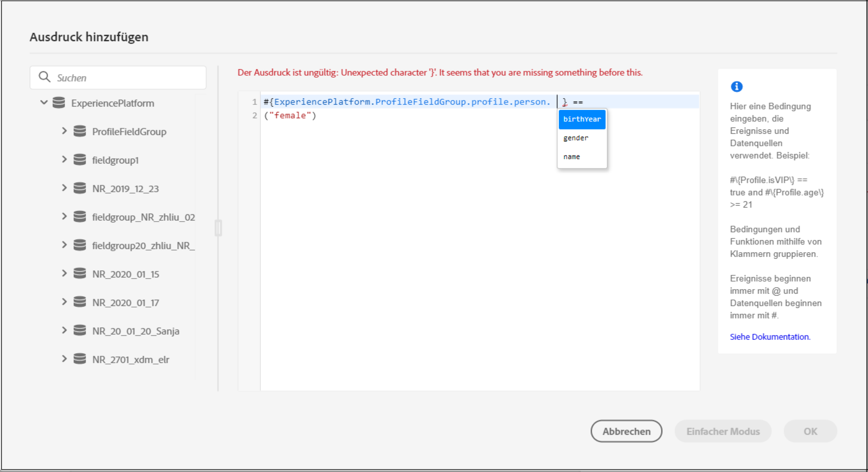The image size is (868, 472).
Task: Select birthYear from autocomplete list
Action: 582,119
